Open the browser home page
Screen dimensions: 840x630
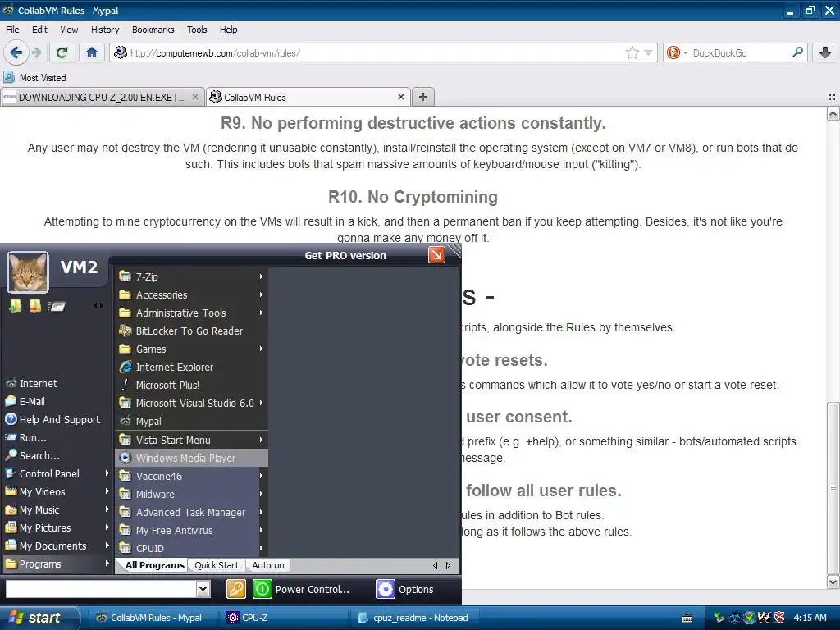click(92, 52)
